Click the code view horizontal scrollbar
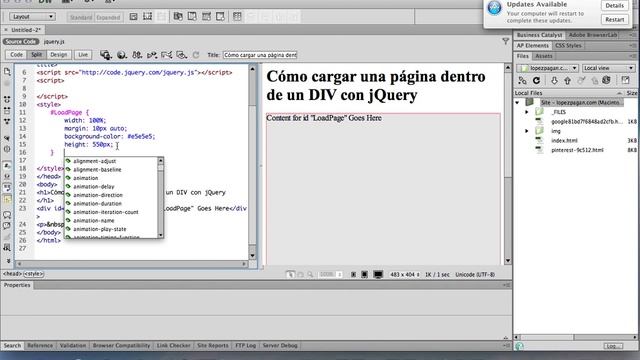640x360 pixels. [132, 264]
